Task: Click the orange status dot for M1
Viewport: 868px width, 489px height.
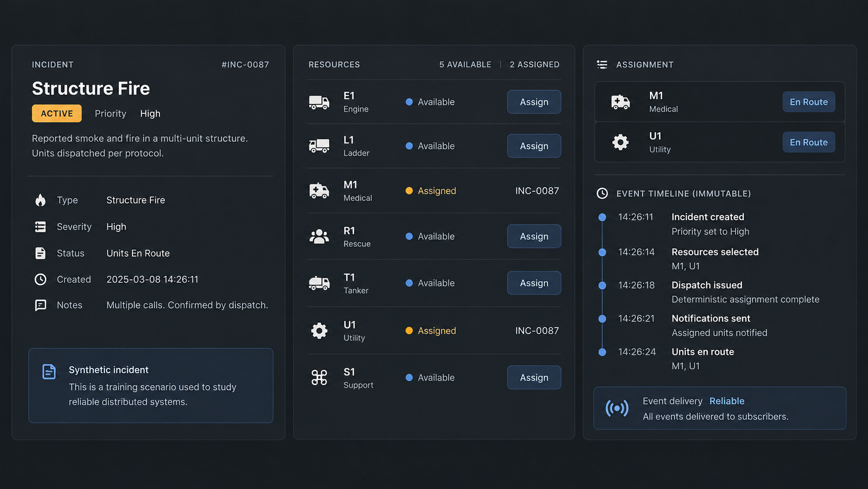Action: pyautogui.click(x=409, y=191)
